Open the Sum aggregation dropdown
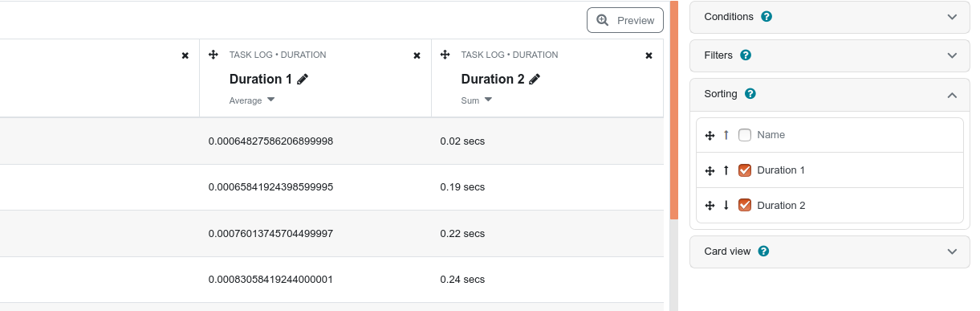 477,100
